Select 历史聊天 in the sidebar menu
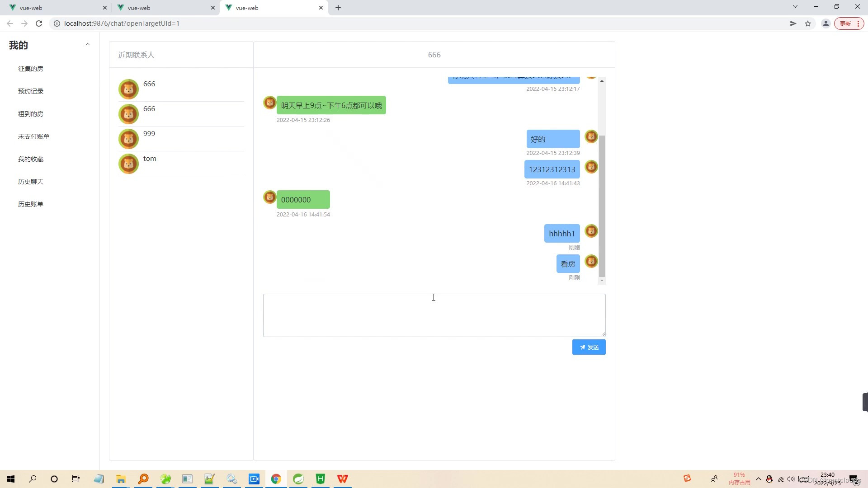Screen dimensions: 868x488 click(30, 181)
